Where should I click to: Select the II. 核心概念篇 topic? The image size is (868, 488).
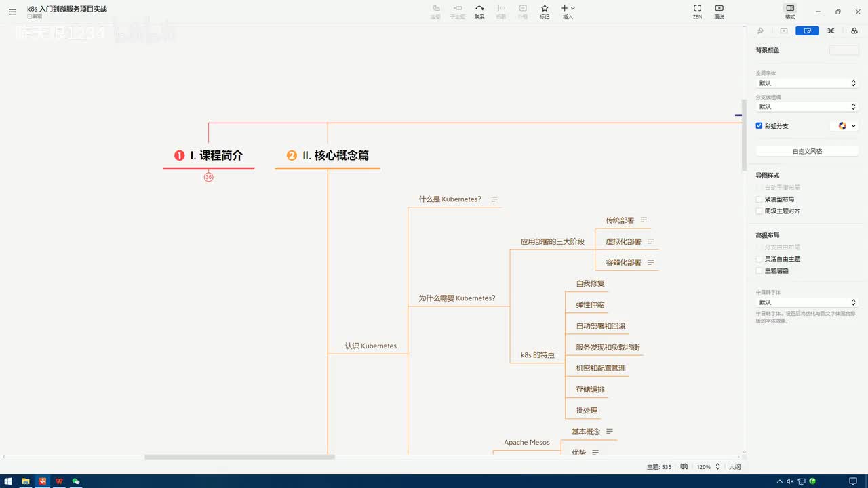tap(336, 155)
